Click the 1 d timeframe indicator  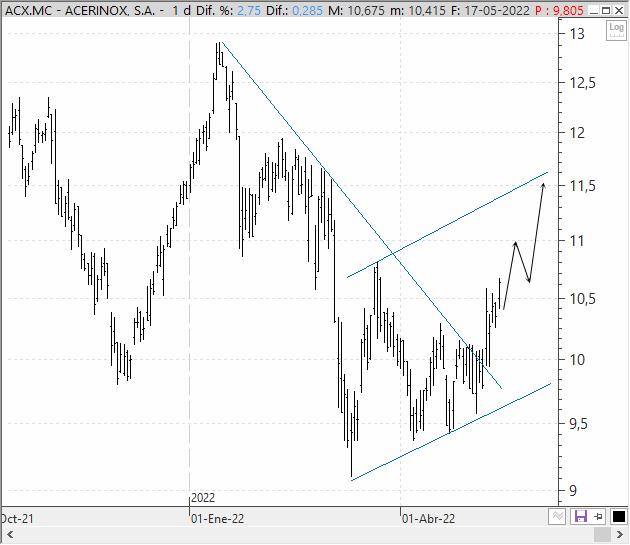[182, 10]
